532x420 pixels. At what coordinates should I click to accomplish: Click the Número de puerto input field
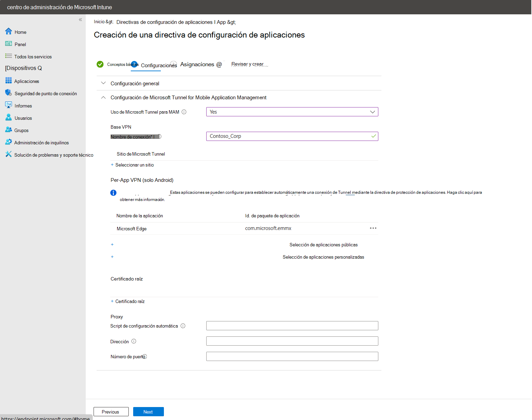tap(292, 357)
